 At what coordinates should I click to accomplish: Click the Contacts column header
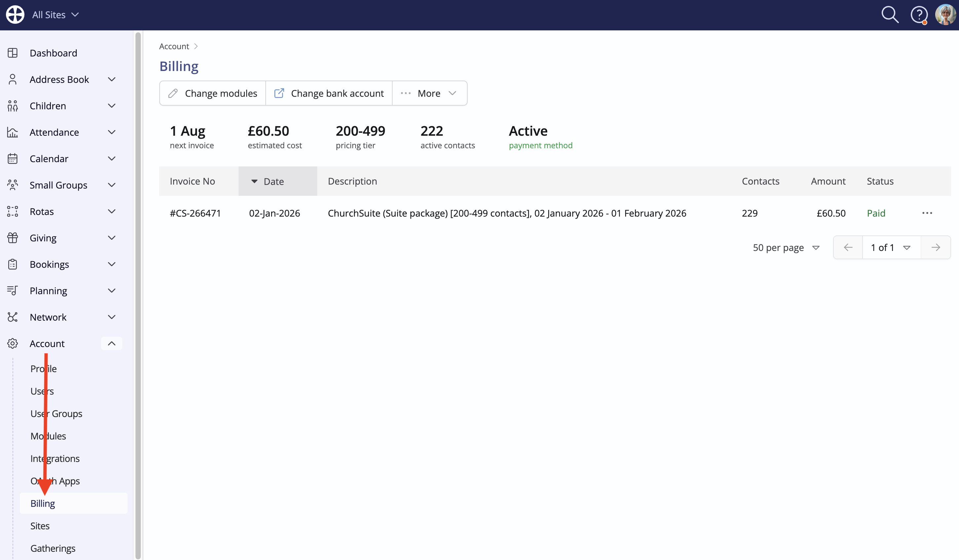pos(760,181)
